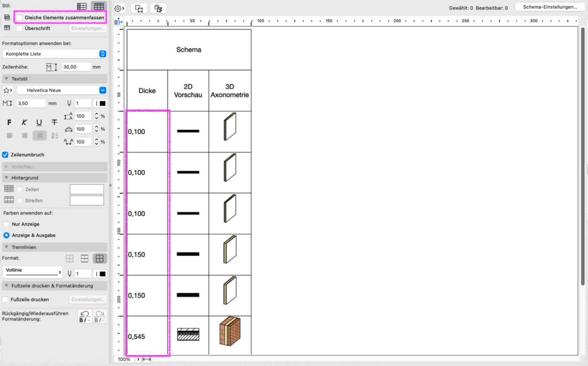This screenshot has height=366, width=588.
Task: Select the Nur Anzeige radio button
Action: pos(6,224)
